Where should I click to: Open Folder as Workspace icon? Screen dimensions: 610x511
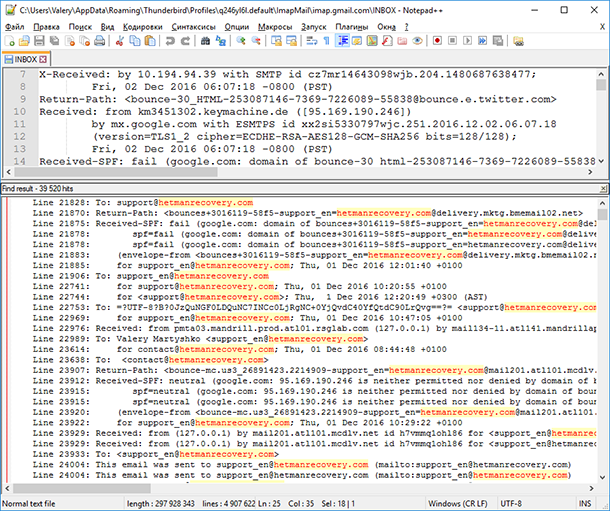click(402, 41)
